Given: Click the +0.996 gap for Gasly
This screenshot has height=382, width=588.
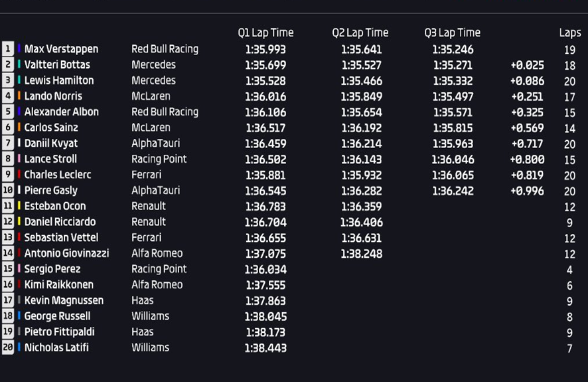Looking at the screenshot, I should tap(527, 191).
